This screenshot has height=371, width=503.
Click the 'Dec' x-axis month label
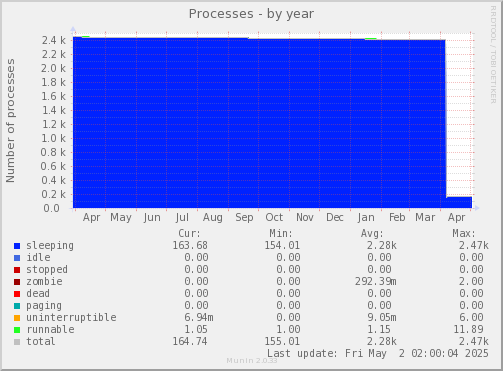click(335, 218)
